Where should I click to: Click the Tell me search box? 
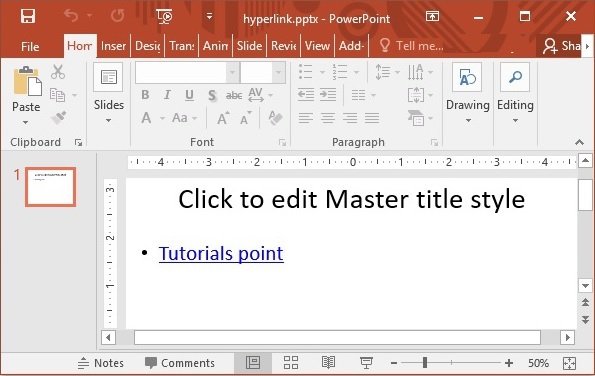412,46
